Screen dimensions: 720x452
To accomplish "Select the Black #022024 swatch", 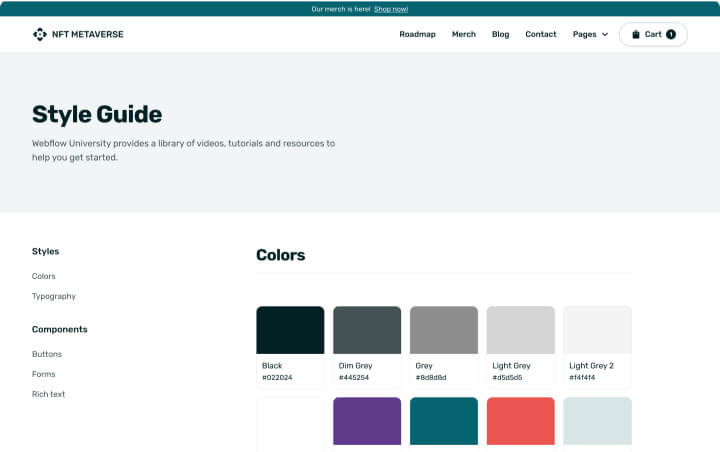I will 290,346.
